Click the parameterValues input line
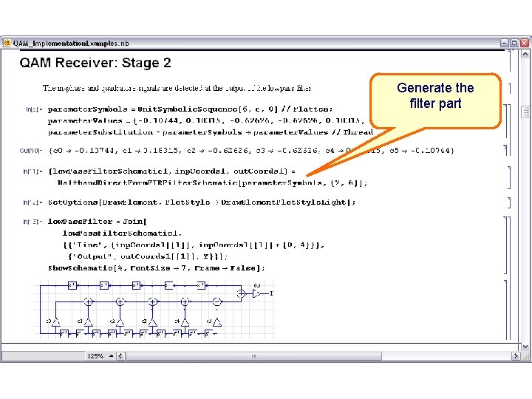 point(206,120)
